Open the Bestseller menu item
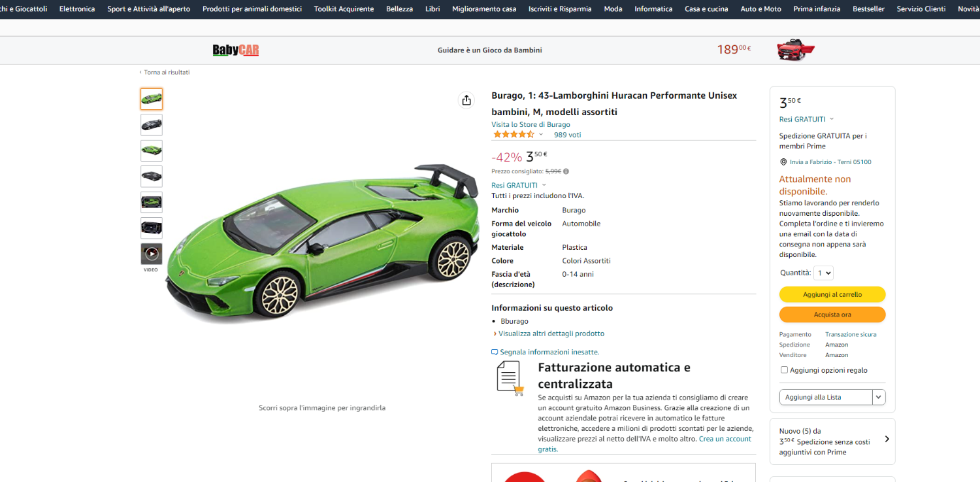The height and width of the screenshot is (482, 980). [x=868, y=9]
